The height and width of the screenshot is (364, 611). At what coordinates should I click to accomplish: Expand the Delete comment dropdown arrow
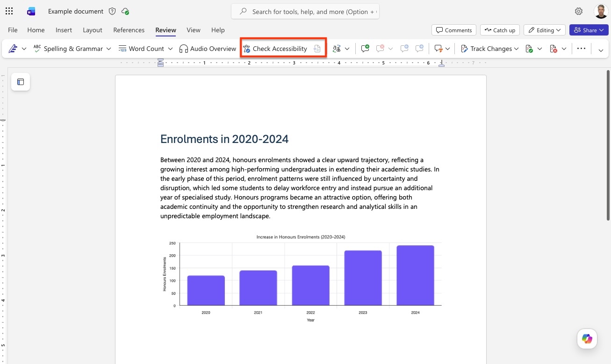[x=390, y=49]
